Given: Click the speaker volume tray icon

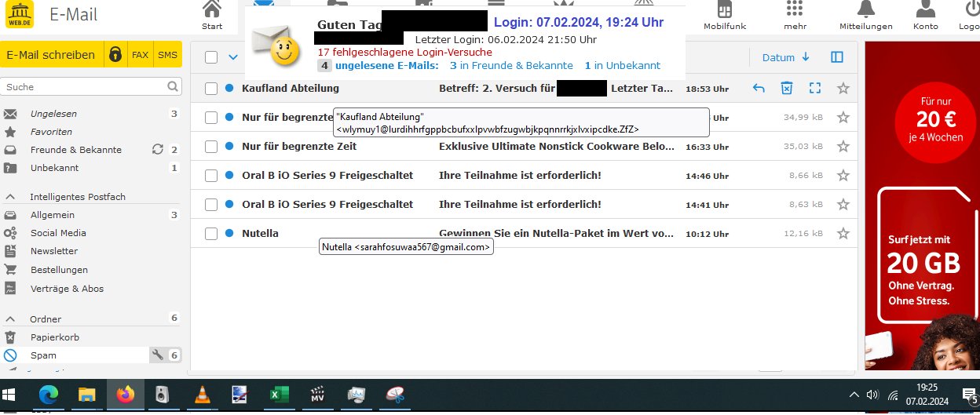Looking at the screenshot, I should (x=872, y=395).
